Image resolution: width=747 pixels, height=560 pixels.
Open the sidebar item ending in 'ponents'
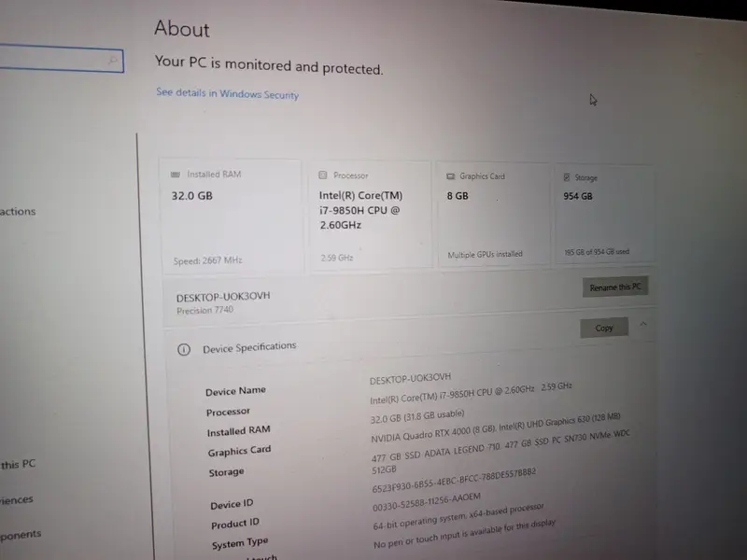[21, 535]
